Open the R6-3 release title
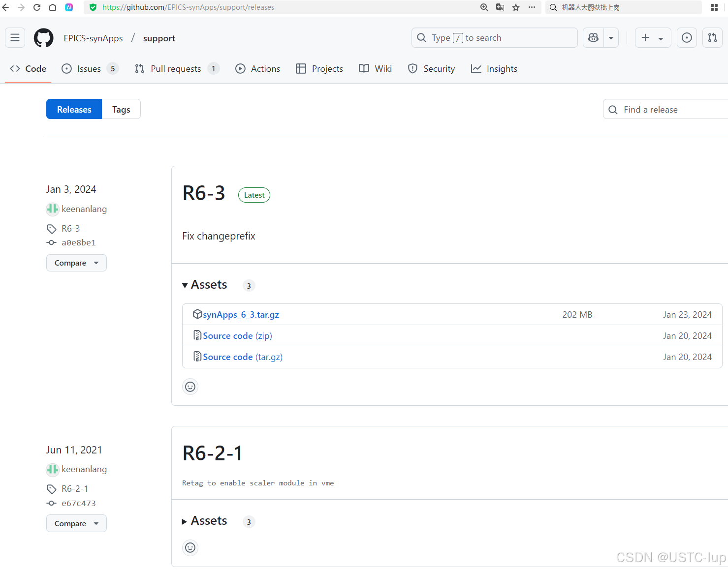 (204, 193)
